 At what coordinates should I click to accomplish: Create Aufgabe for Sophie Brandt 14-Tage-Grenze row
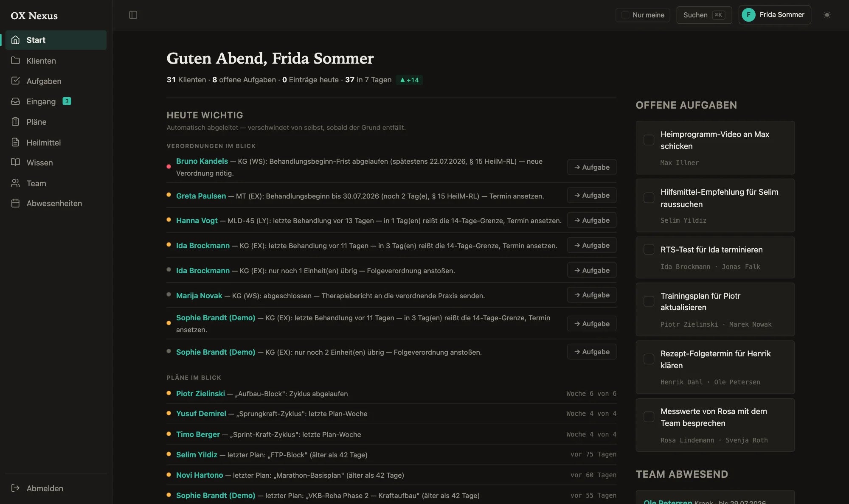[592, 324]
